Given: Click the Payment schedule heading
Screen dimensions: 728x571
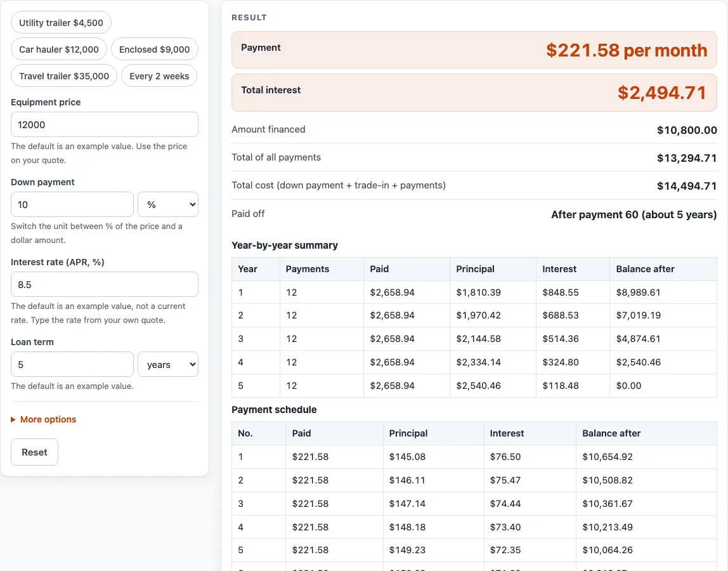Looking at the screenshot, I should pyautogui.click(x=274, y=410).
